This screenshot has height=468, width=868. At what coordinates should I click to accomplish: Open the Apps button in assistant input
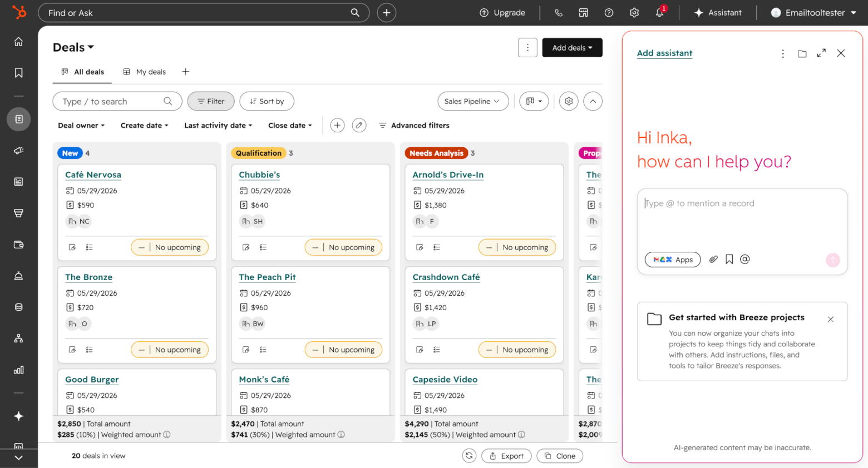click(x=673, y=260)
